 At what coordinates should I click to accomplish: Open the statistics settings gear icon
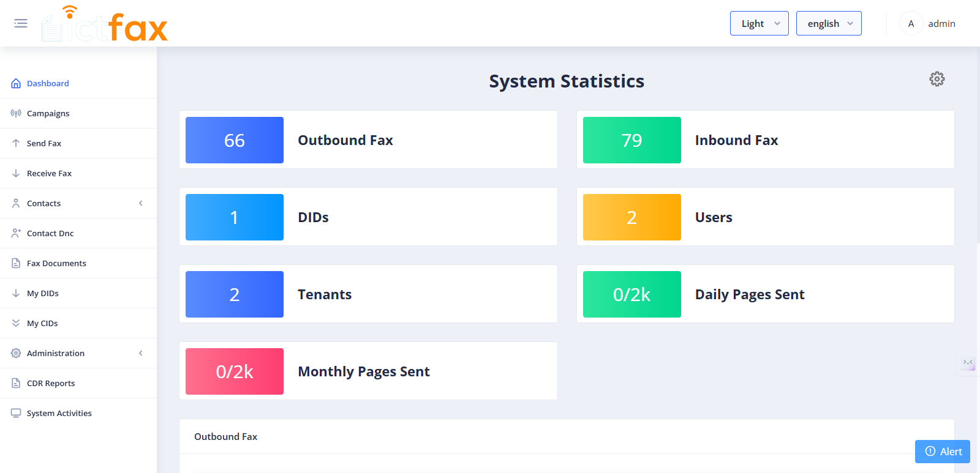[x=937, y=79]
